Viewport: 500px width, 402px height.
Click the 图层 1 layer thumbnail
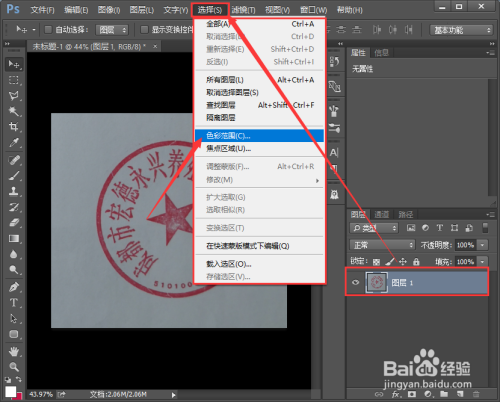(377, 283)
